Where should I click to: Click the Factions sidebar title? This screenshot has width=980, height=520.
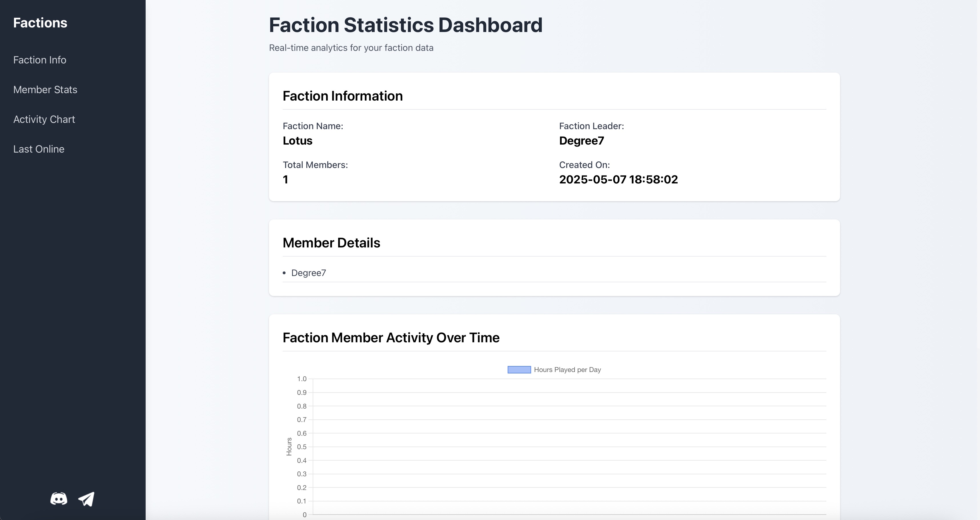pyautogui.click(x=40, y=23)
